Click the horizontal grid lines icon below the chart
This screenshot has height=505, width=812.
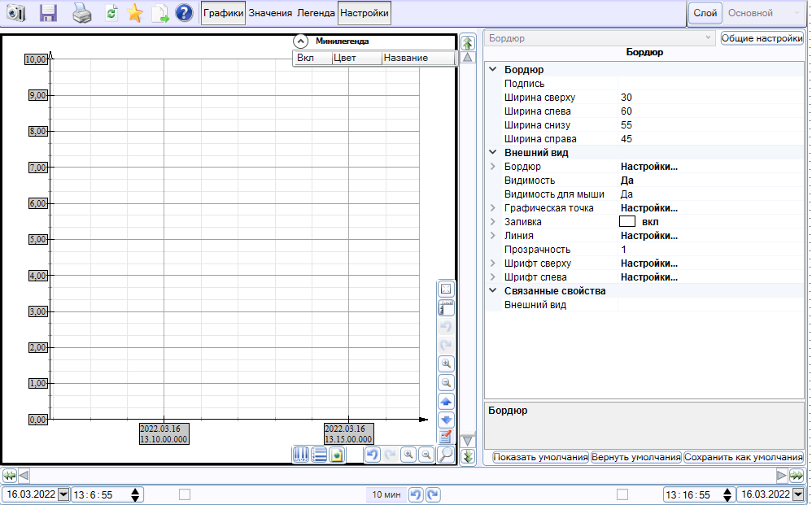319,455
